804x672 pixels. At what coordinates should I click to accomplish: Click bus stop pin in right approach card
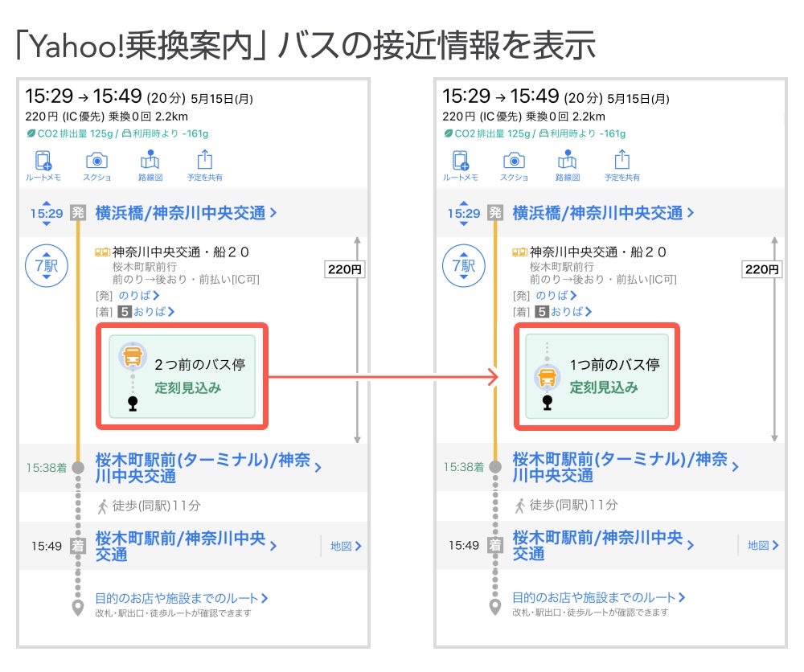pyautogui.click(x=547, y=403)
